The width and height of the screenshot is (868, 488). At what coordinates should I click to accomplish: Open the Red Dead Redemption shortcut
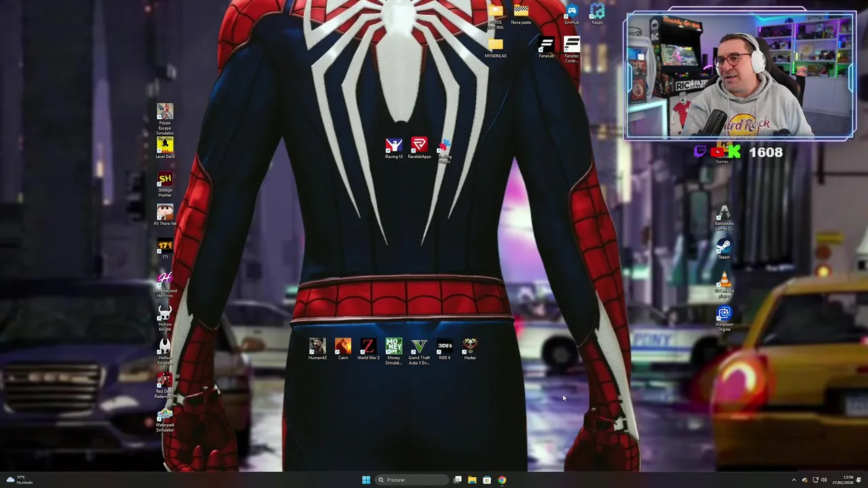165,386
